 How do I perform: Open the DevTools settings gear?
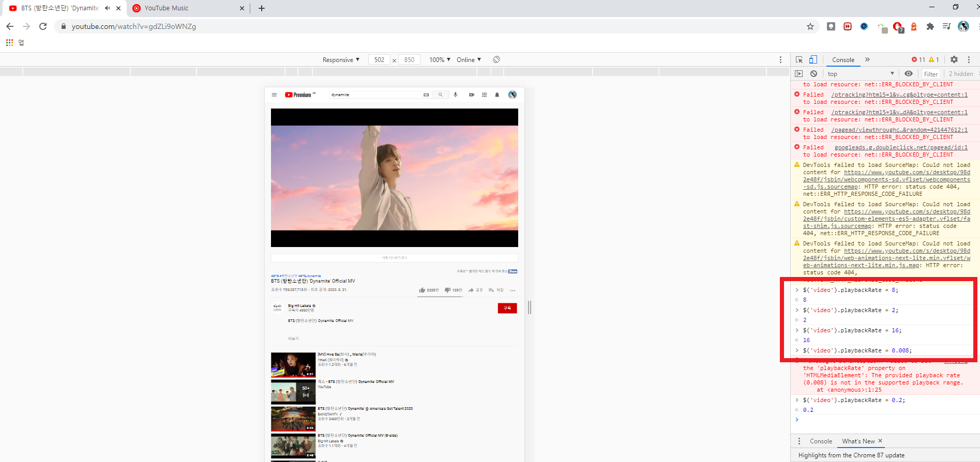[x=954, y=59]
